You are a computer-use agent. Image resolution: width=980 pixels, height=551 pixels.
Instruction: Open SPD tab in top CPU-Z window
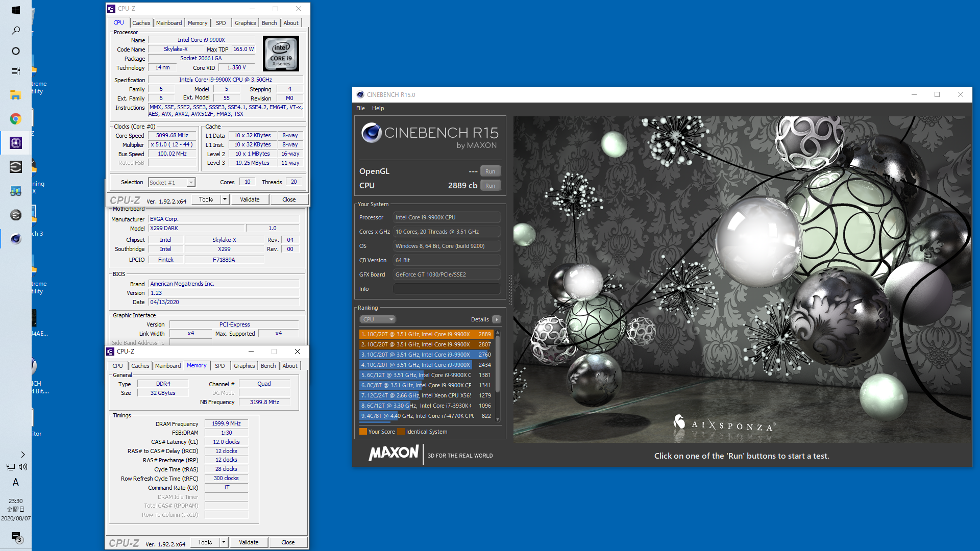[x=220, y=23]
